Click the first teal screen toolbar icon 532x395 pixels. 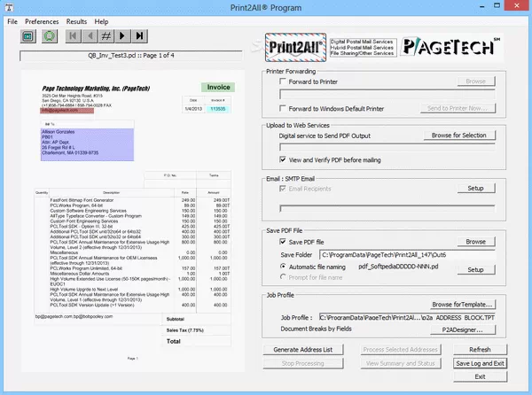tap(27, 36)
